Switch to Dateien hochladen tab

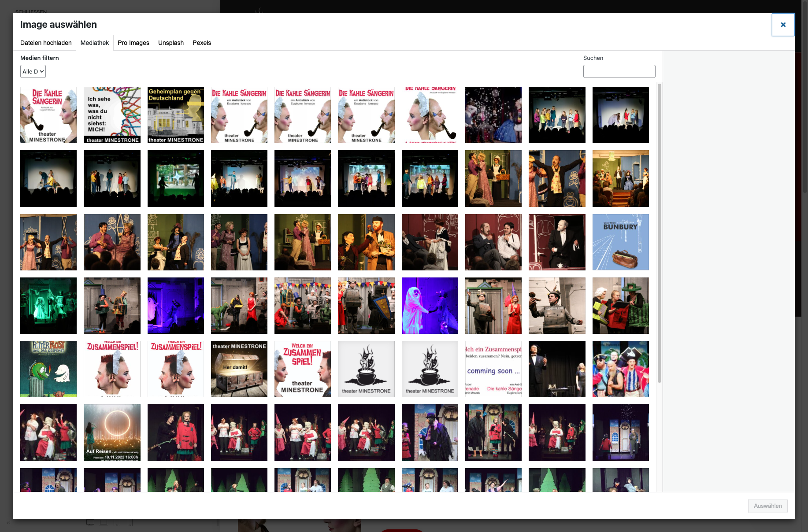click(x=46, y=43)
